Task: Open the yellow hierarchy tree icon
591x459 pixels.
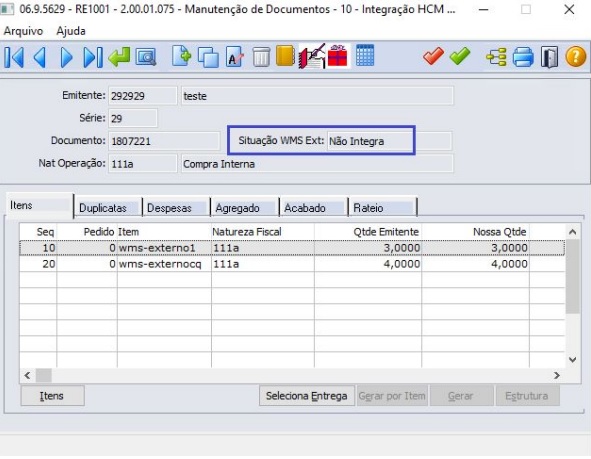Action: tap(496, 57)
